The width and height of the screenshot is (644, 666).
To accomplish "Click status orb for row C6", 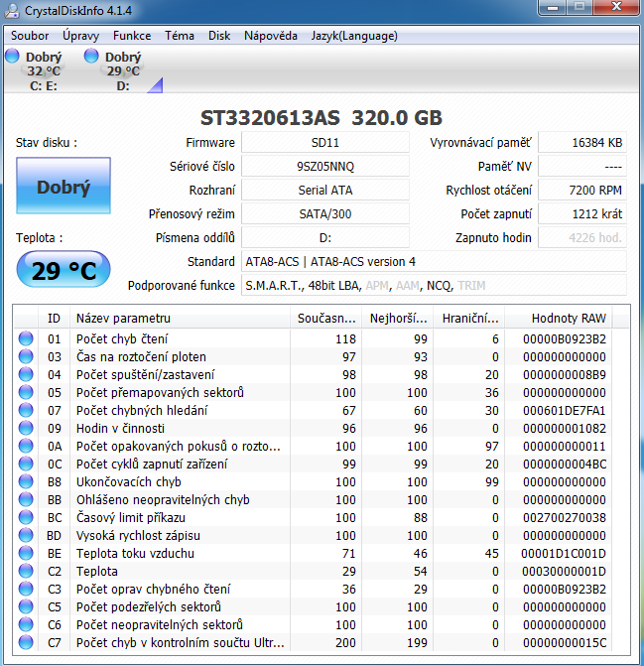I will (26, 624).
